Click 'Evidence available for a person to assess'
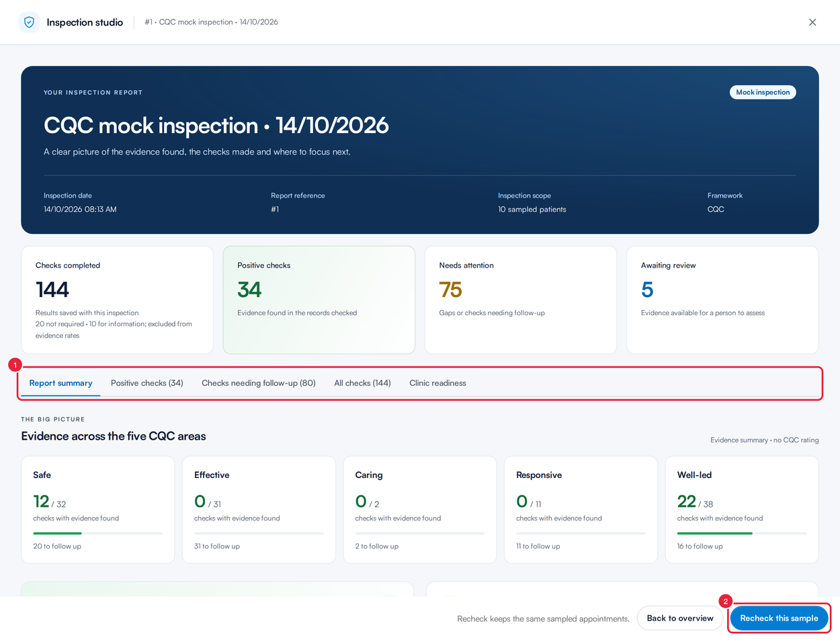Screen dimensions: 840x642 tap(703, 313)
